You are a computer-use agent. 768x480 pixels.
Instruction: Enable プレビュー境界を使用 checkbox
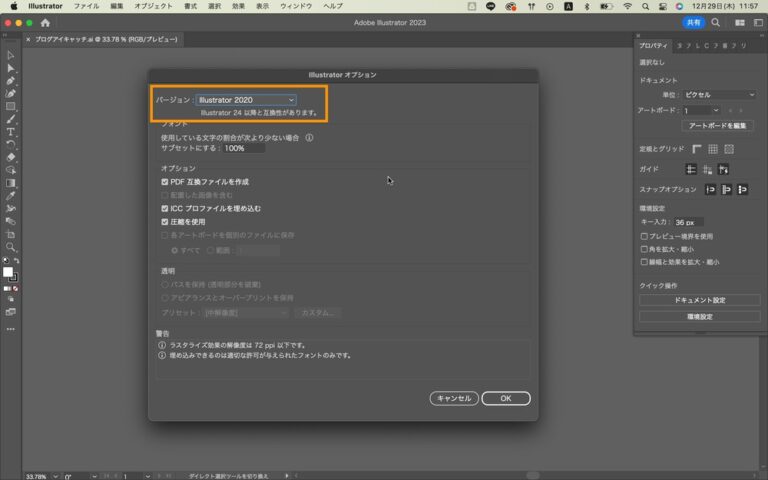(x=644, y=236)
